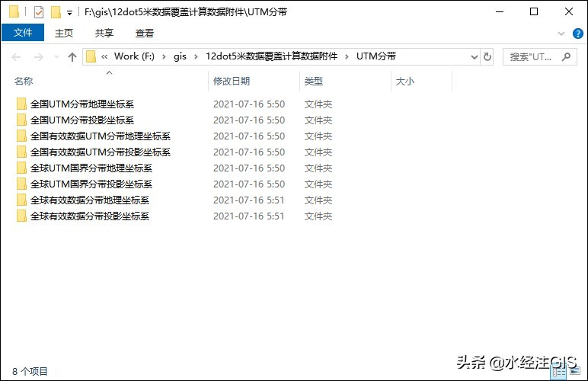Expand the chevron after gis

click(196, 56)
